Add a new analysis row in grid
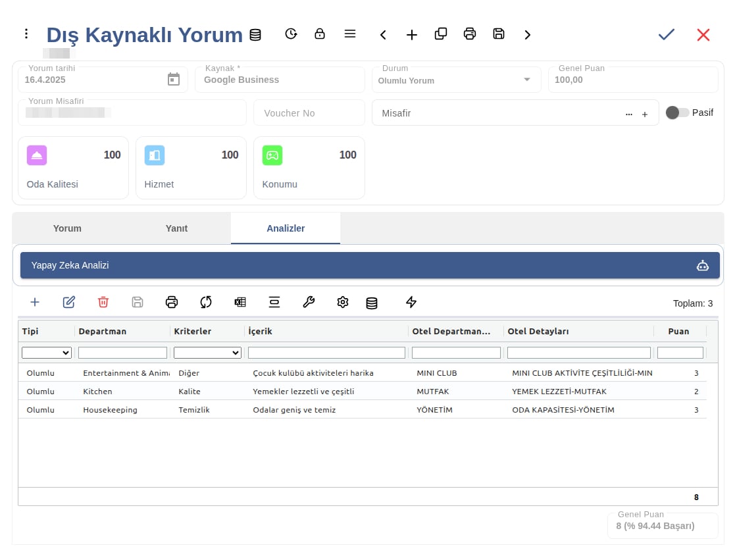Screen dimensions: 735x560 (35, 302)
